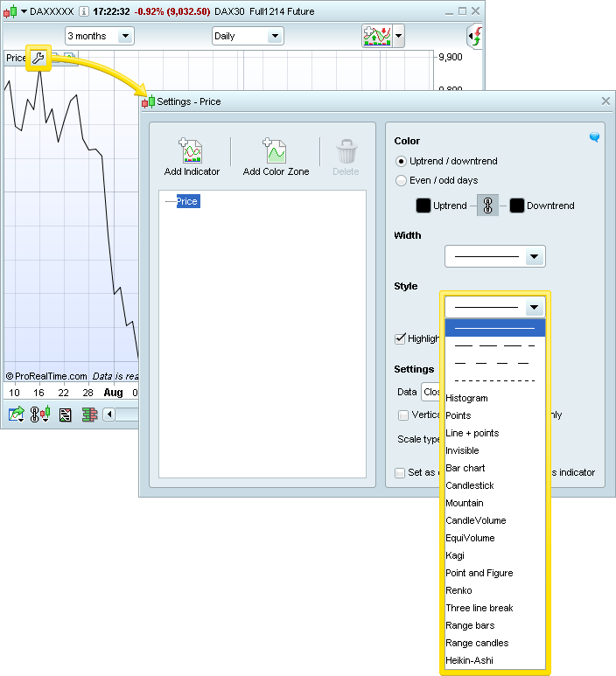This screenshot has height=676, width=616.
Task: Select the Price item in the indicator list
Action: [x=187, y=201]
